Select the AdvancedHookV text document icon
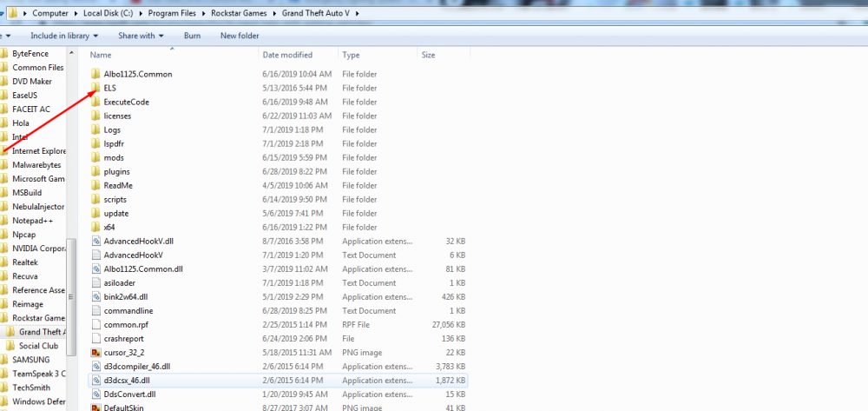868x411 pixels. 95,255
